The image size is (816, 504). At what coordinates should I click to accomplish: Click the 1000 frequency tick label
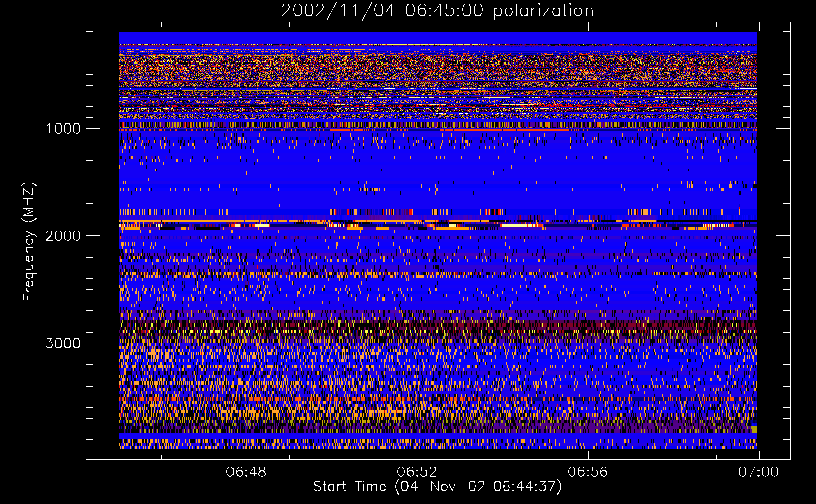coord(63,129)
